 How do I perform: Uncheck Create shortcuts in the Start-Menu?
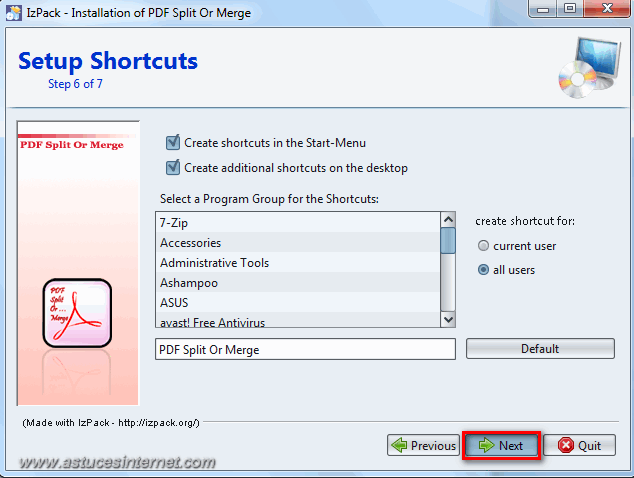[173, 143]
